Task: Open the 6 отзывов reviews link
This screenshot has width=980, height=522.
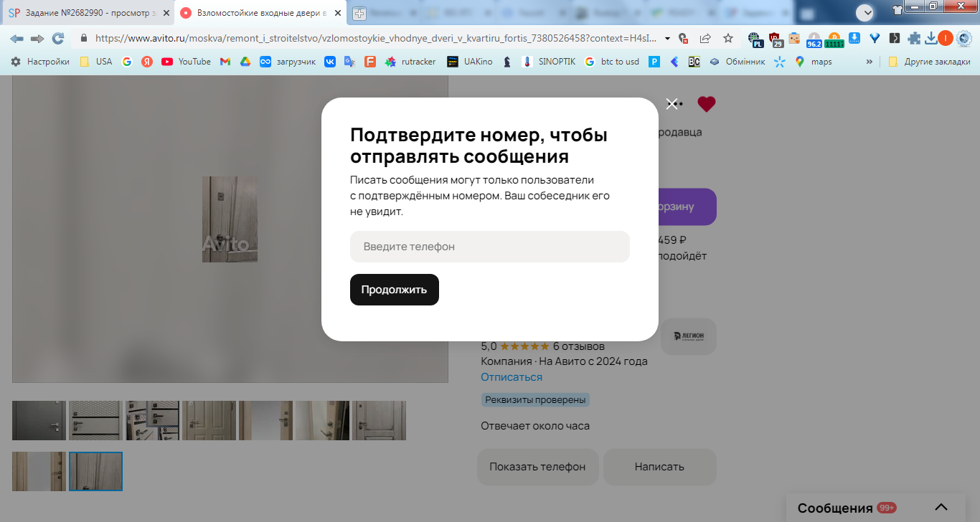Action: pos(578,346)
